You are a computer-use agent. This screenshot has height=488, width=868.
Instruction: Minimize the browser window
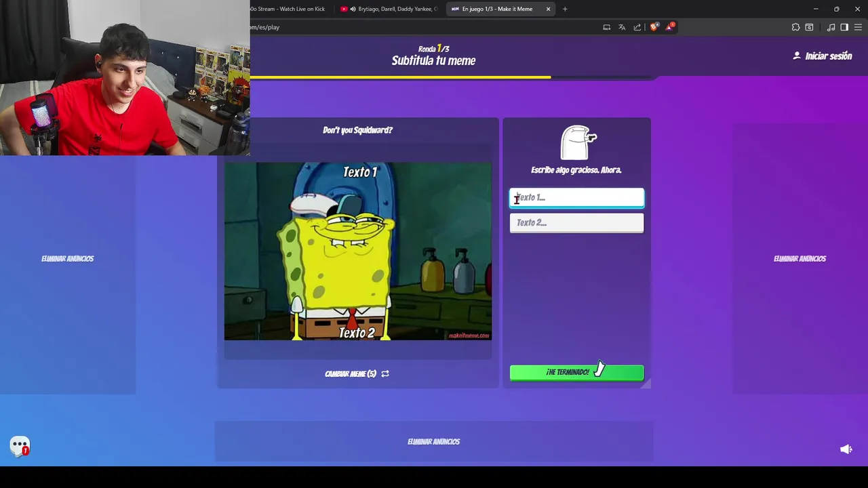816,9
